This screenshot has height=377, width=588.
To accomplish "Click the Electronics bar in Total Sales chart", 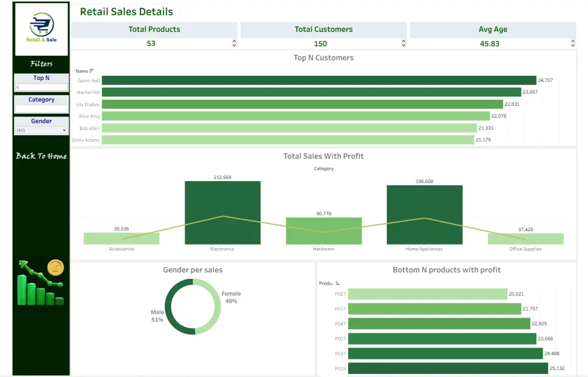I will tap(222, 212).
